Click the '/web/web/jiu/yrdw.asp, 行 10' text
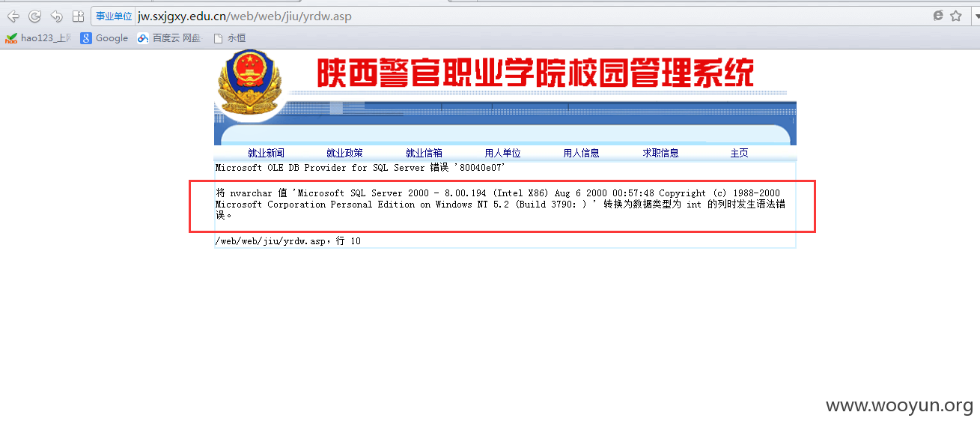Viewport: 980px width, 427px height. (287, 241)
